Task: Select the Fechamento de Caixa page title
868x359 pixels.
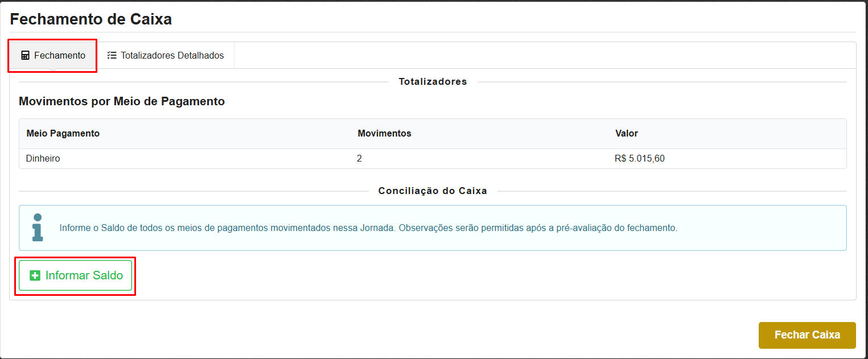Action: pyautogui.click(x=90, y=19)
